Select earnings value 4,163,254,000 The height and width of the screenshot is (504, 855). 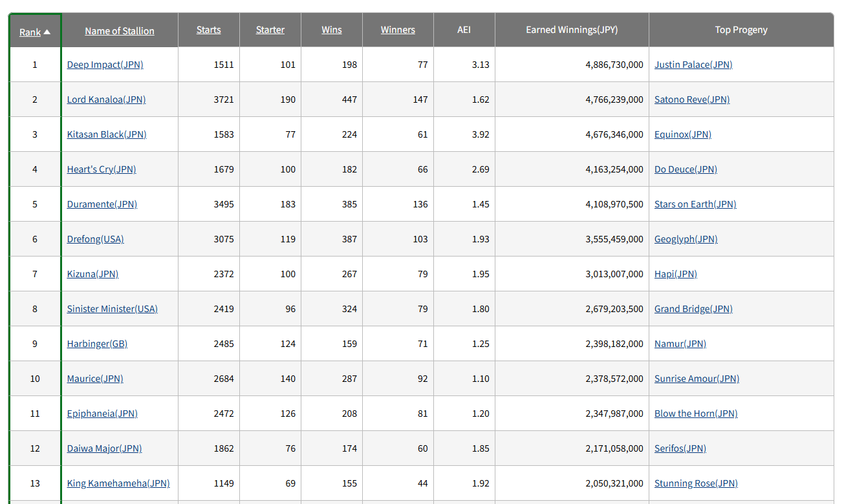[614, 169]
